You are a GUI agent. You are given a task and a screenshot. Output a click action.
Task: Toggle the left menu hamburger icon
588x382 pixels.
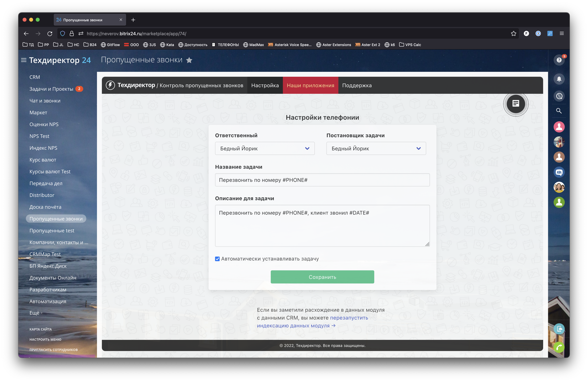coord(24,60)
